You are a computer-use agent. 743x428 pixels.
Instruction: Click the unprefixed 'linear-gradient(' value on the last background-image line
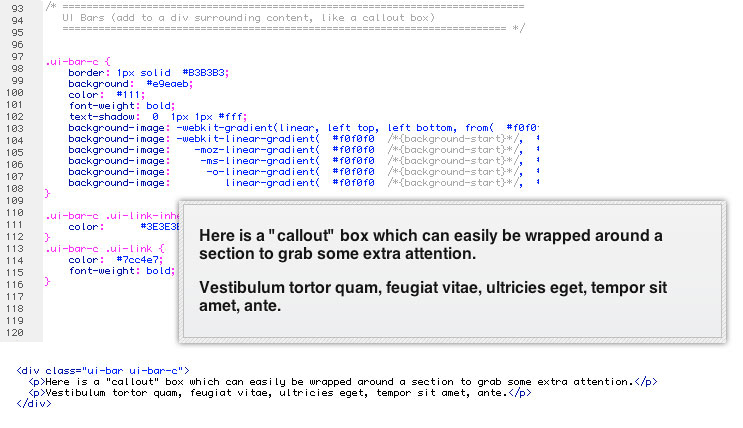point(272,182)
